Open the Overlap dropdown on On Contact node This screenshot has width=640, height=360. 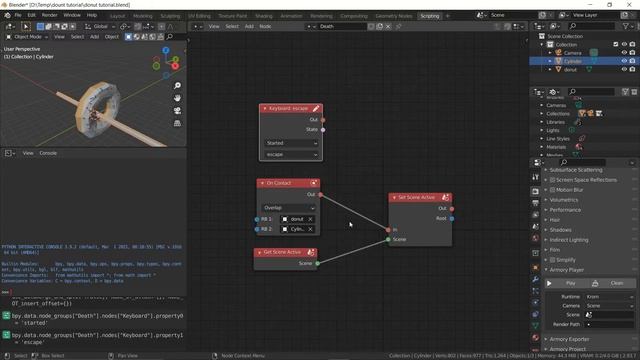click(x=288, y=208)
